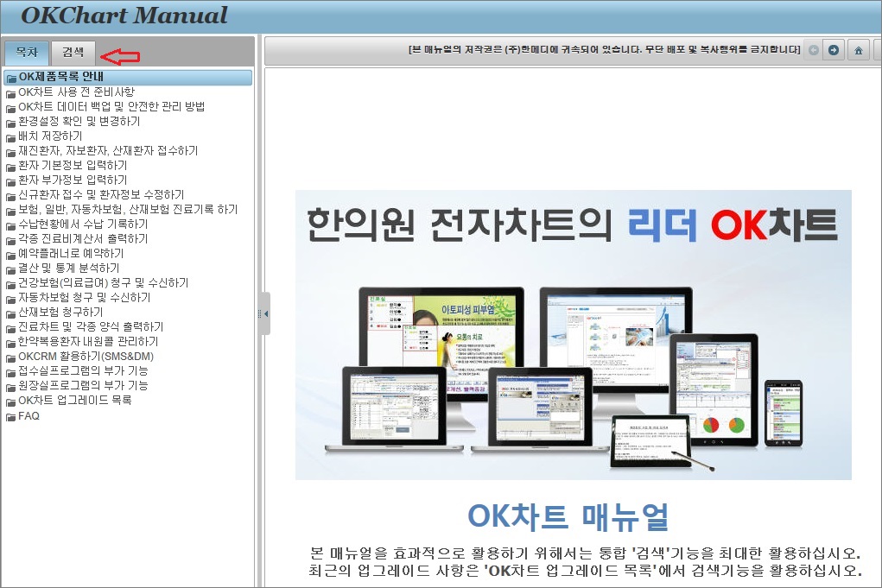
Task: Switch to the 목차 tab
Action: tap(27, 53)
